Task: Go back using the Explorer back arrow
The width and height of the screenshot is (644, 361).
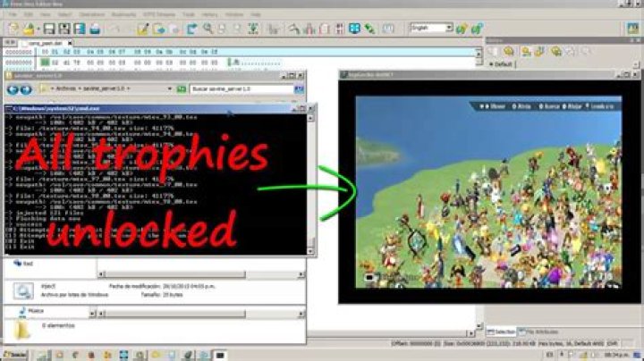Action: coord(13,89)
